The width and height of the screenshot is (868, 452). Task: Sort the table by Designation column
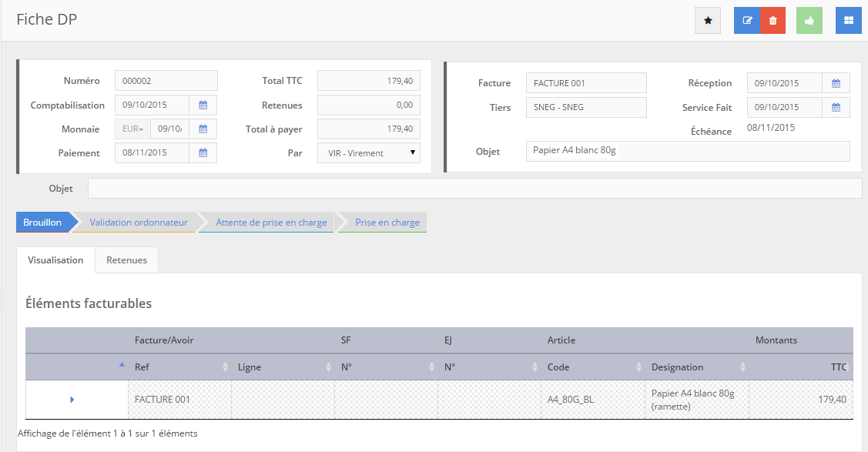(x=696, y=367)
